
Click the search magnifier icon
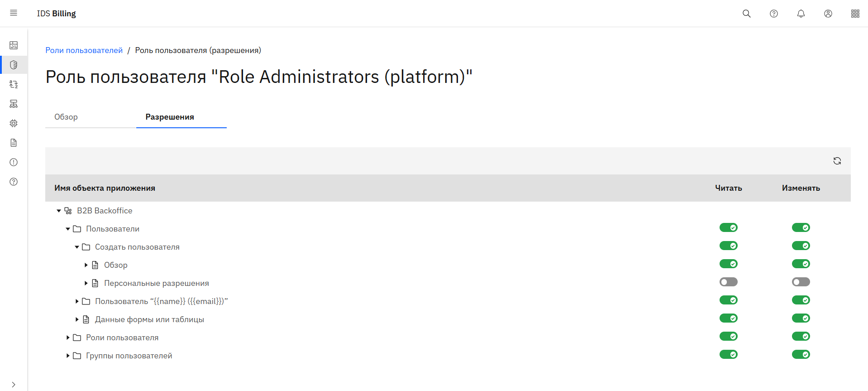pos(746,14)
